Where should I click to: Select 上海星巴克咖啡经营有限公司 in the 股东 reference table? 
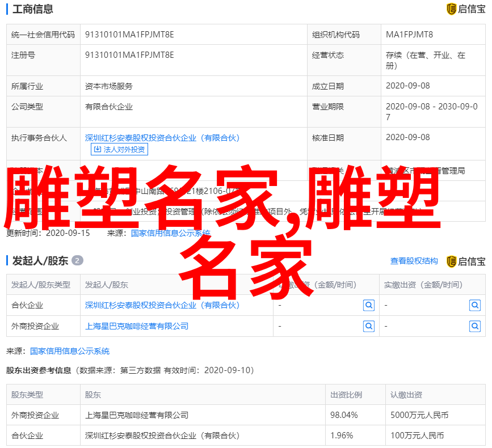pyautogui.click(x=137, y=415)
